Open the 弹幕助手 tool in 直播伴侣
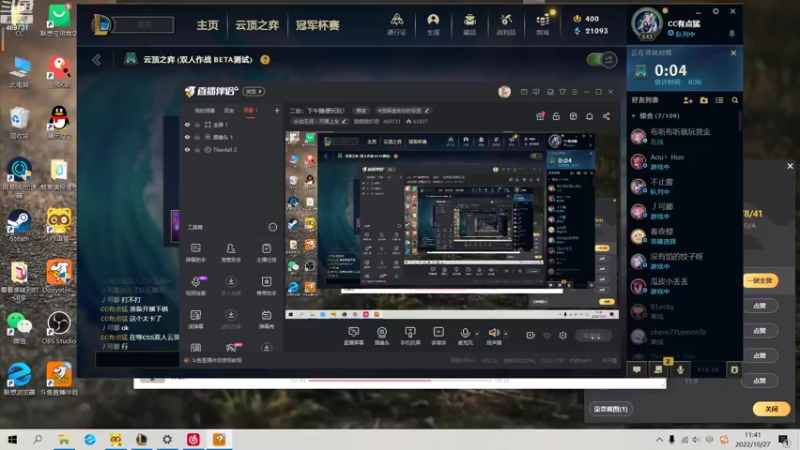 coord(195,253)
